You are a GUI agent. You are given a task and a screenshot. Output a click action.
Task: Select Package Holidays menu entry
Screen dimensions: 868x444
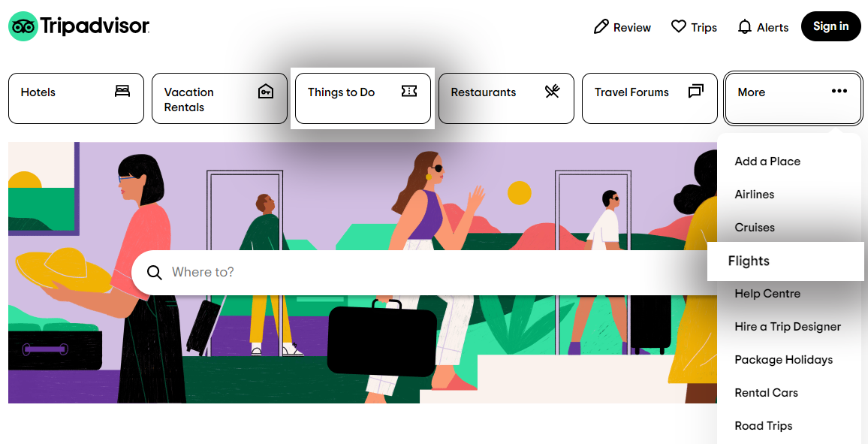pyautogui.click(x=783, y=360)
